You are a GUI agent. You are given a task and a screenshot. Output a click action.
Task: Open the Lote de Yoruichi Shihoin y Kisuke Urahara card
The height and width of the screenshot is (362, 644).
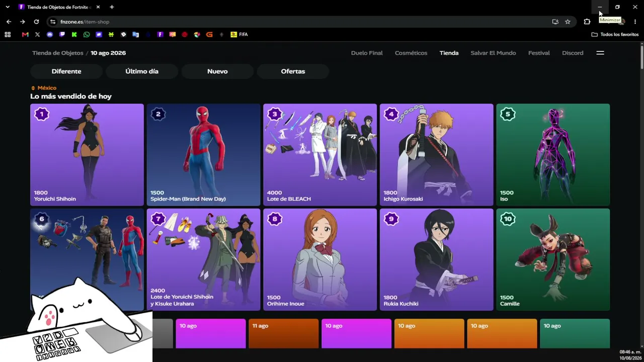[203, 259]
